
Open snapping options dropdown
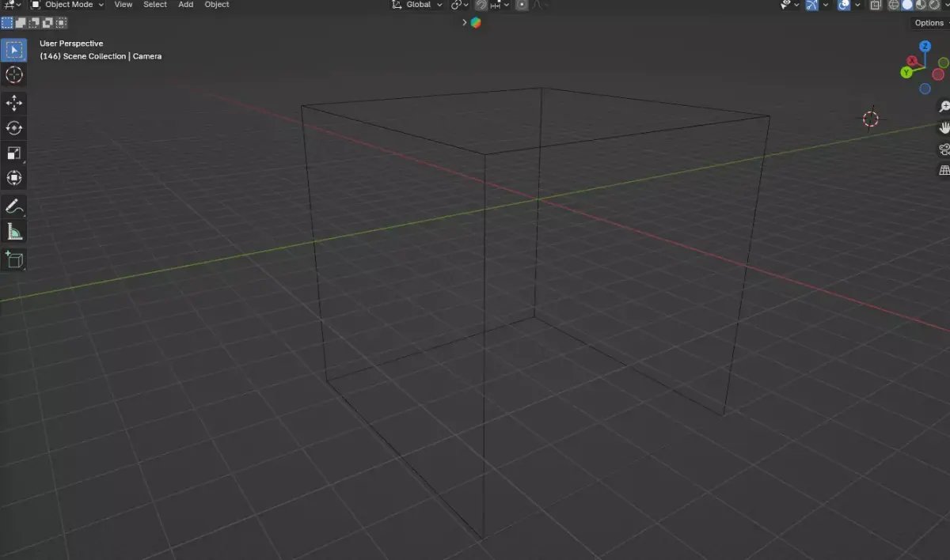[x=501, y=5]
